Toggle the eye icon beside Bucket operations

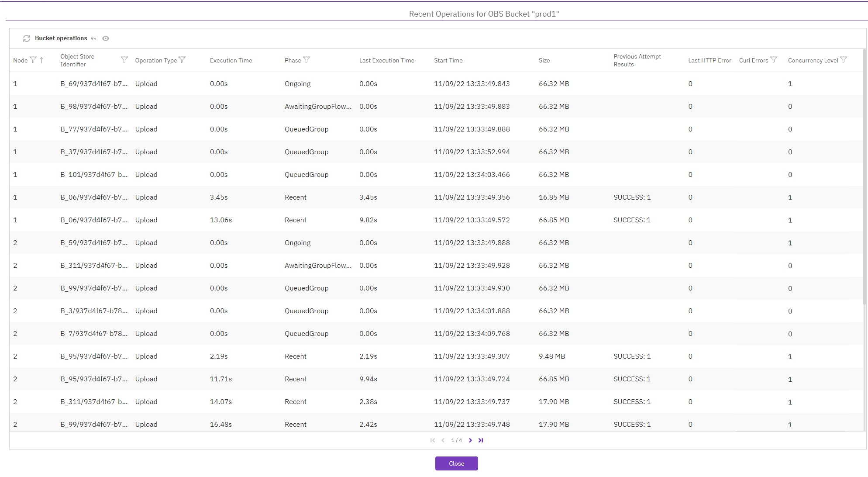pyautogui.click(x=106, y=38)
